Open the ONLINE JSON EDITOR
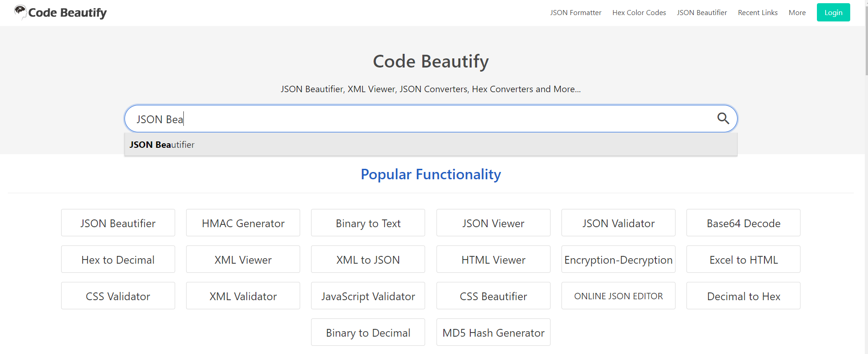 pyautogui.click(x=618, y=296)
